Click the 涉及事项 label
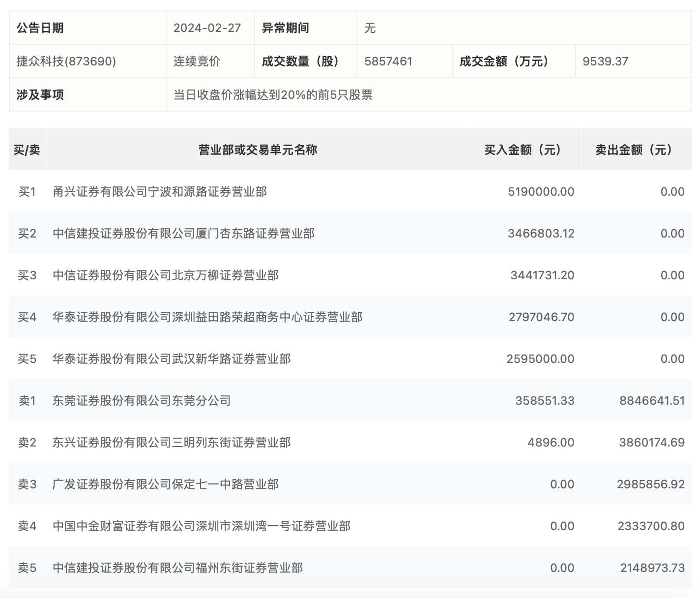Screen dimensions: 700x598 click(x=40, y=94)
